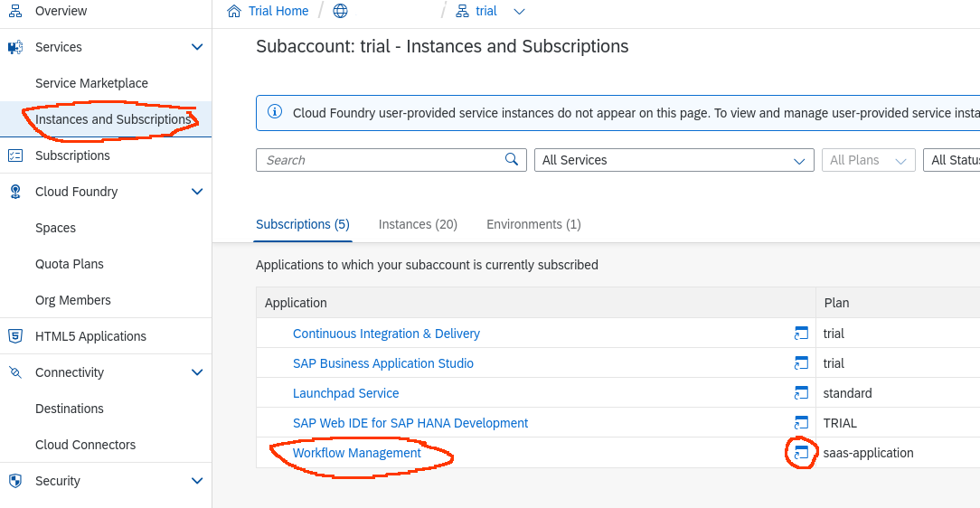Open the trial breadcrumb dropdown chevron
The width and height of the screenshot is (980, 508).
click(x=519, y=11)
